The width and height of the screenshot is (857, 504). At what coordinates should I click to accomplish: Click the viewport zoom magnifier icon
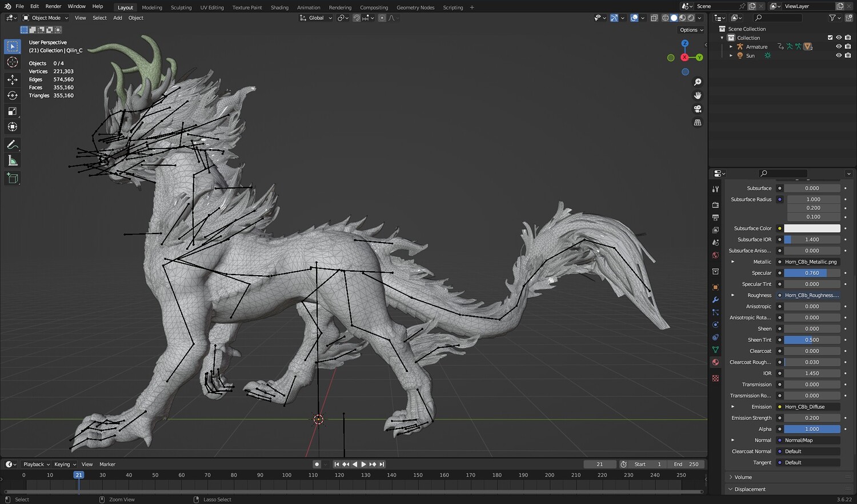click(698, 82)
